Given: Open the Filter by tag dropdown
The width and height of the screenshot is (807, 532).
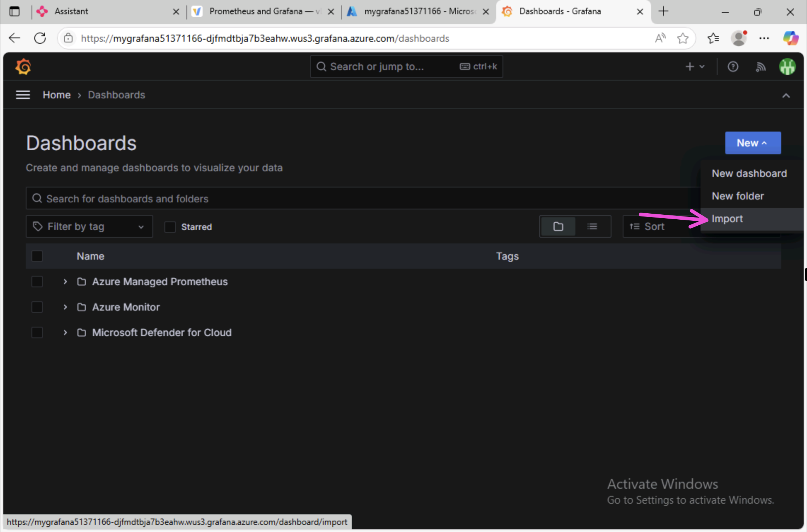Looking at the screenshot, I should 89,226.
